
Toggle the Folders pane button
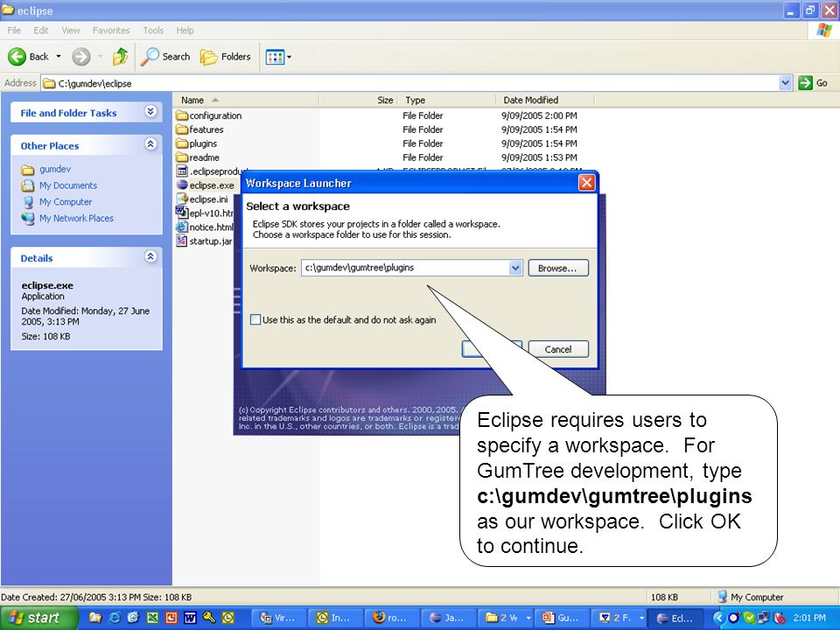(225, 56)
